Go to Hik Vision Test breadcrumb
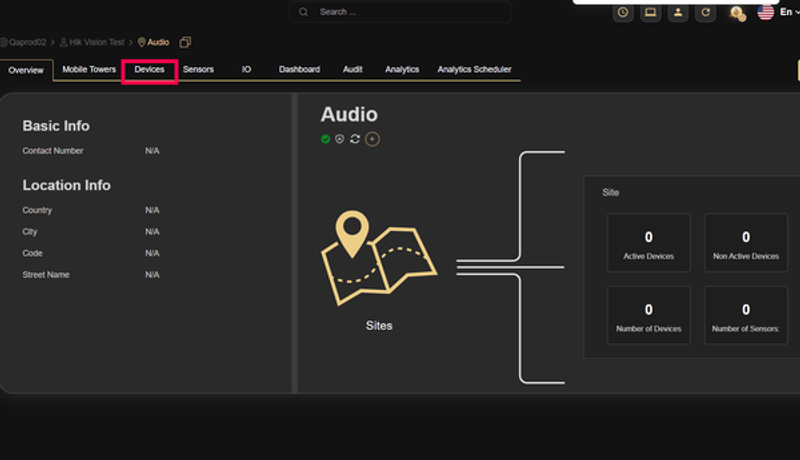Screen dimensions: 800x460 [x=92, y=42]
